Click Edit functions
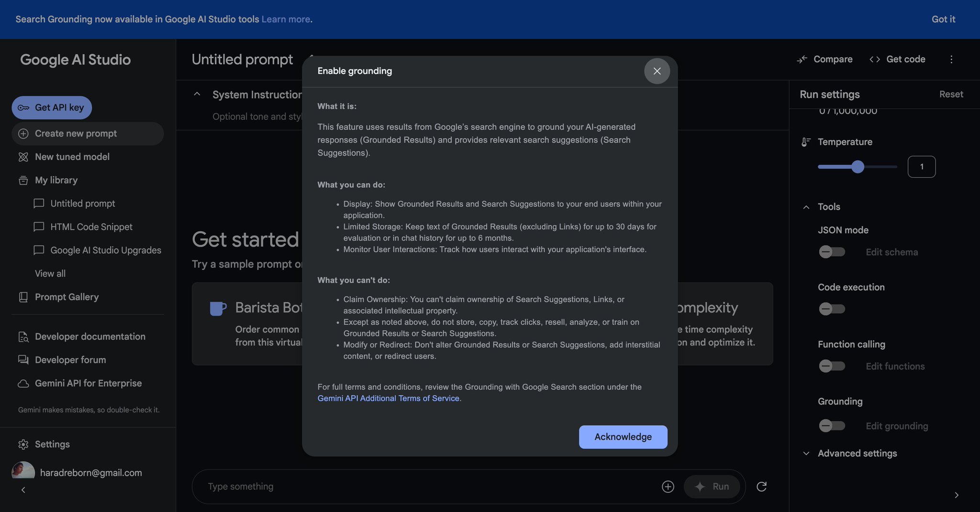980x512 pixels. (895, 366)
